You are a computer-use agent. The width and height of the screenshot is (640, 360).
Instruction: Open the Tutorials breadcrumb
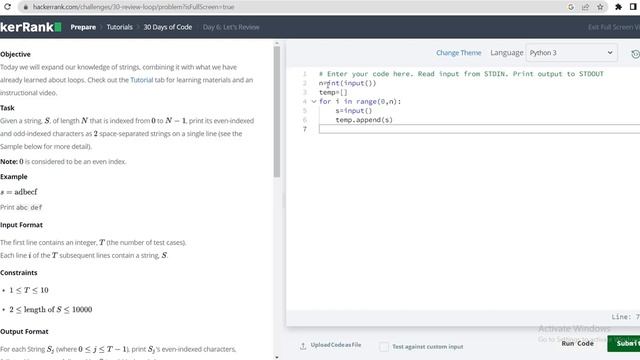(120, 27)
